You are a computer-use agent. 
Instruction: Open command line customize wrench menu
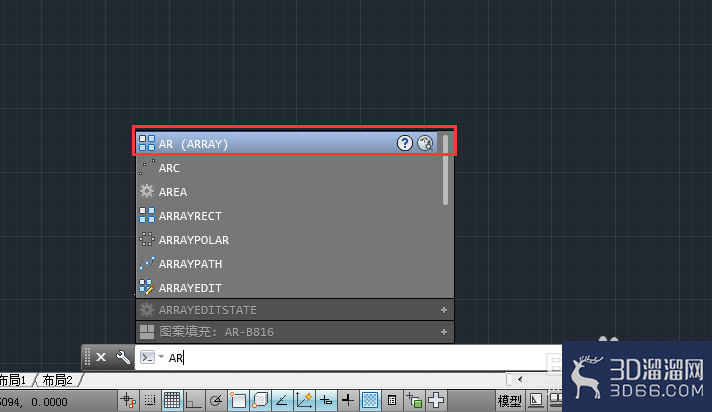[123, 357]
